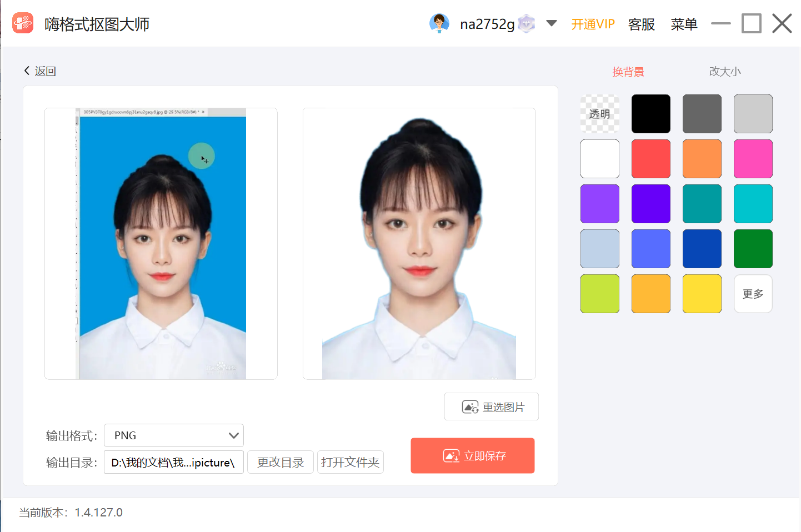
Task: Choose the orange background swatch
Action: click(x=702, y=159)
